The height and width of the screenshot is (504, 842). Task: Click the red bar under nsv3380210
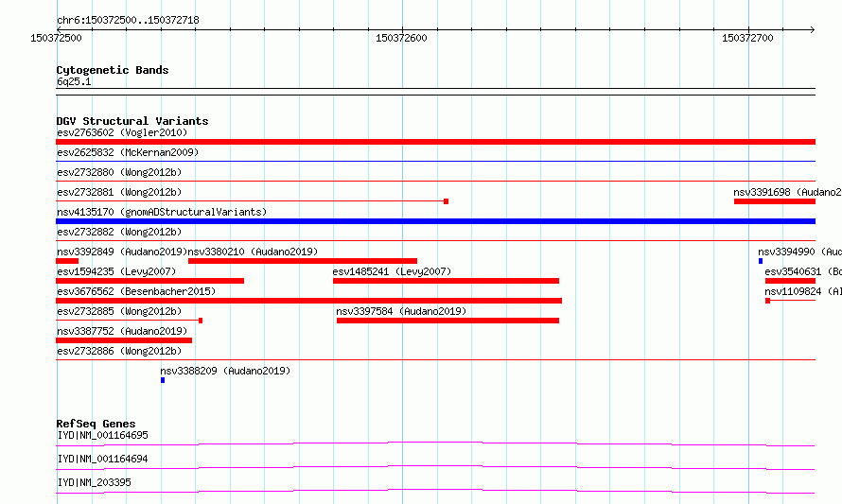[303, 261]
